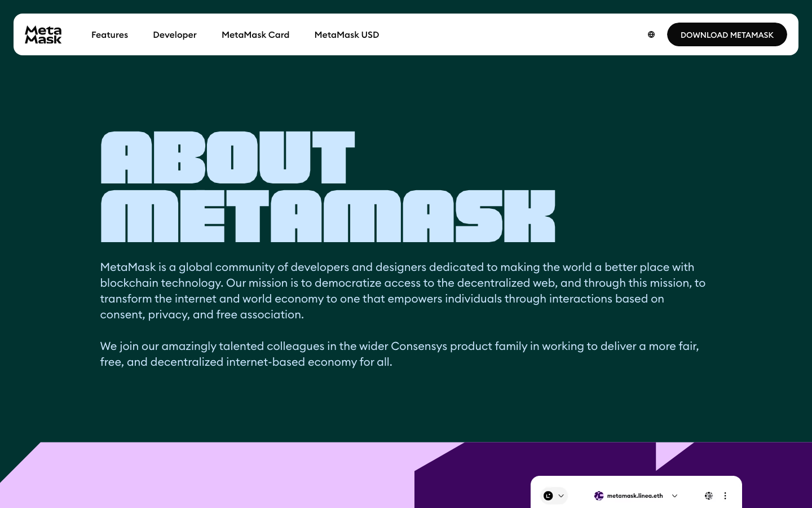Open the Features menu

pyautogui.click(x=109, y=34)
